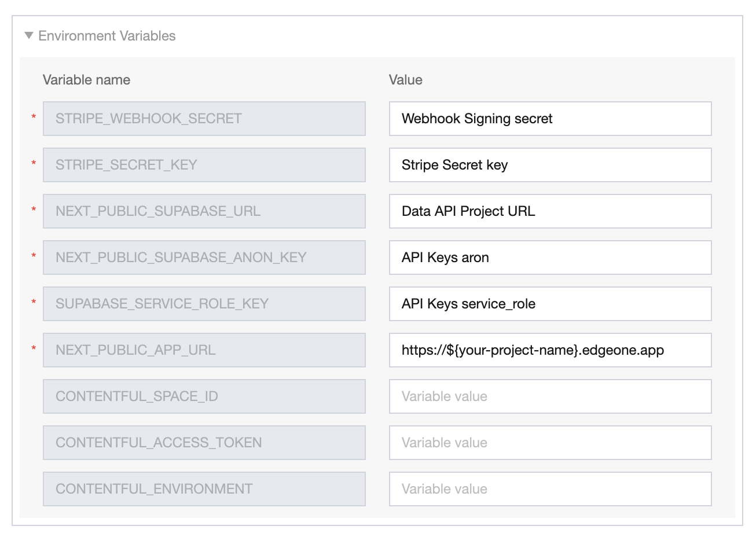Click the CONTENTFUL_ACCESS_TOKEN variable name field
The width and height of the screenshot is (756, 537).
pos(204,443)
